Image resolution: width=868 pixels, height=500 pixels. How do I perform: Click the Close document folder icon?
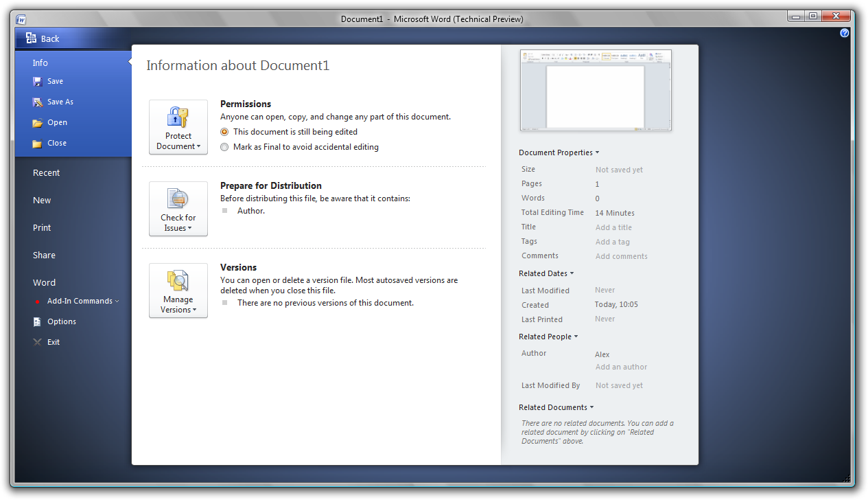point(37,143)
